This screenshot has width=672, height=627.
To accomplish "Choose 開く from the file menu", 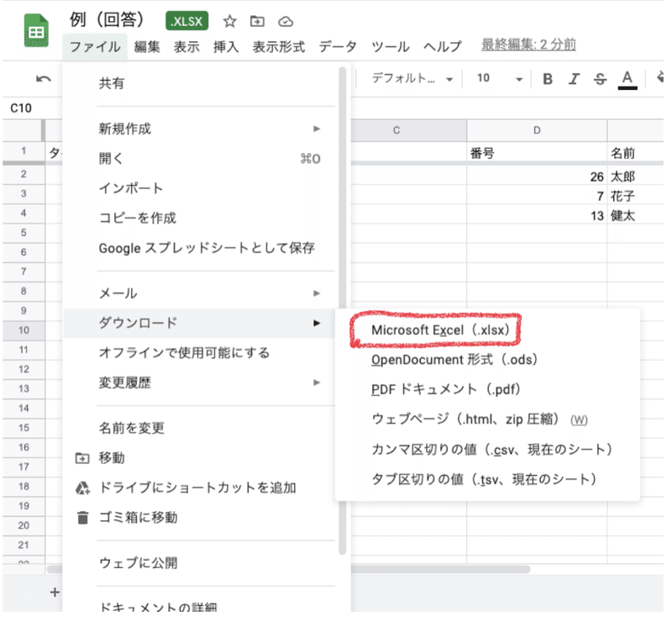I will [199, 159].
